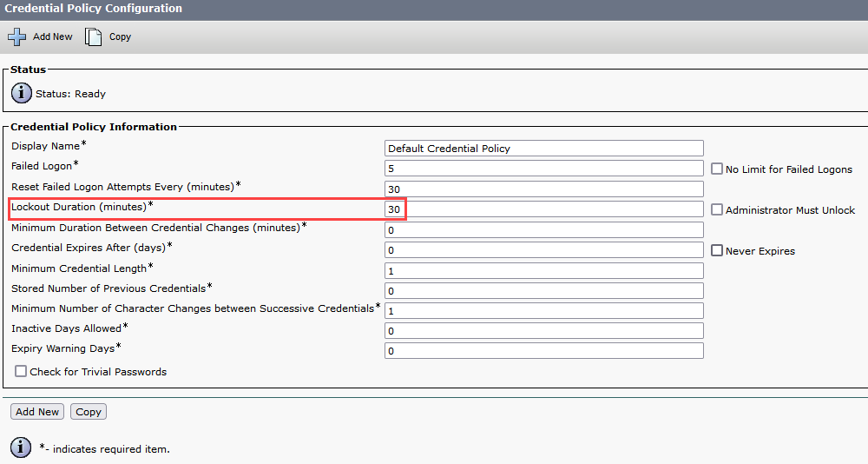
Task: Click into the Lockout Duration field
Action: click(x=543, y=209)
